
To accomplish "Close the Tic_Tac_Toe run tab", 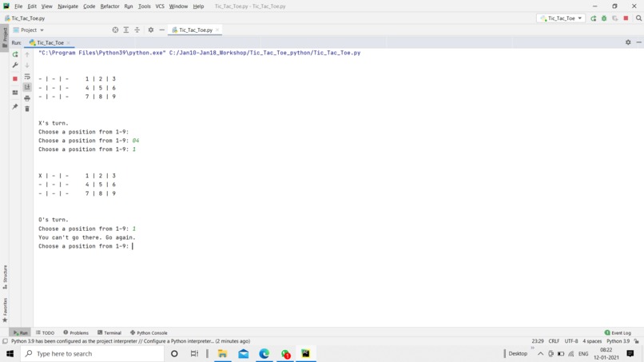I will click(x=69, y=42).
